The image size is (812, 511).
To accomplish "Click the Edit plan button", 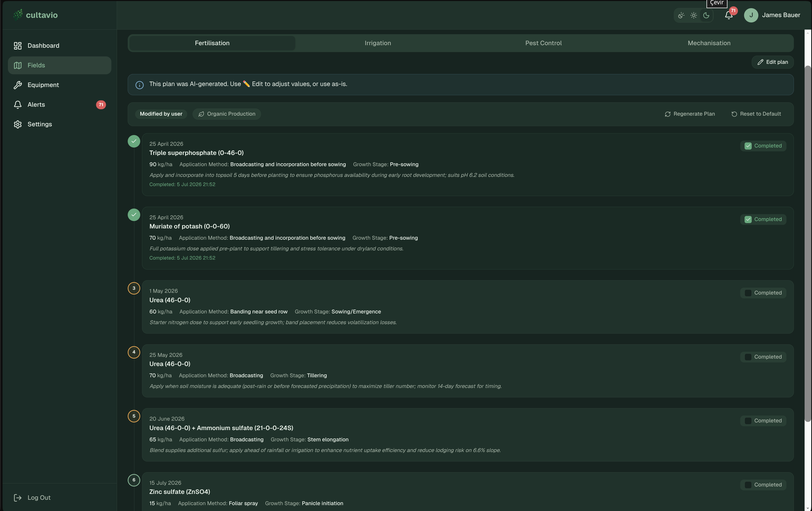I will [772, 62].
